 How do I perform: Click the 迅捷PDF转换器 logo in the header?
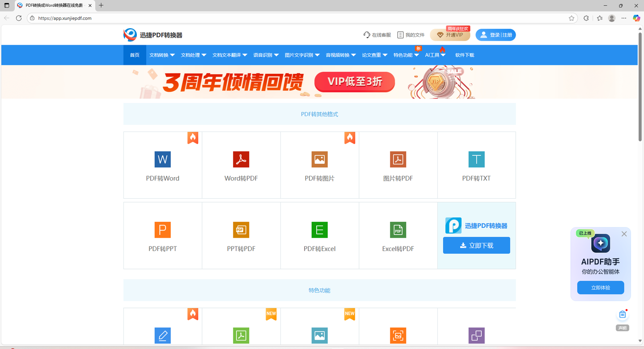coord(153,35)
